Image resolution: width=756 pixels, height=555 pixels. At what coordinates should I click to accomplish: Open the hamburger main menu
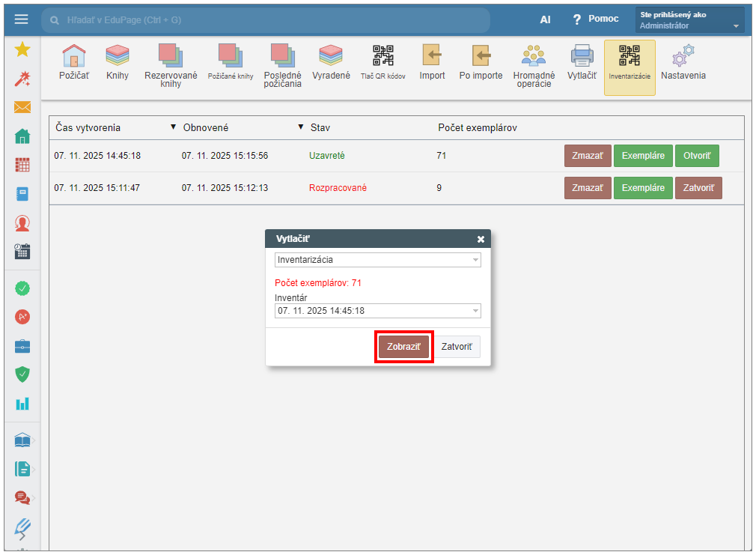pyautogui.click(x=21, y=19)
